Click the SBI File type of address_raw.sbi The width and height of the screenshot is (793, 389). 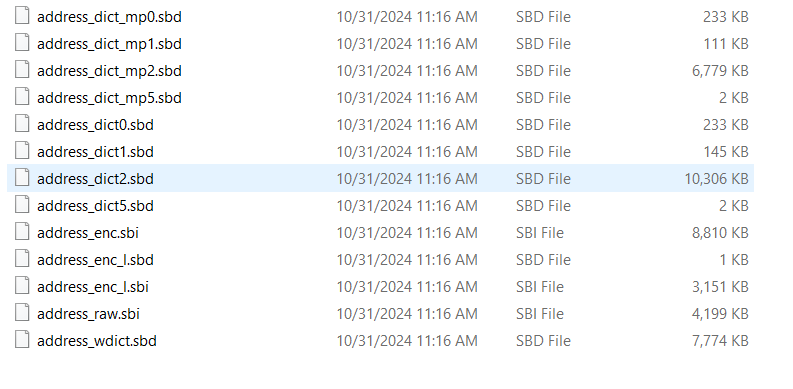click(x=540, y=314)
